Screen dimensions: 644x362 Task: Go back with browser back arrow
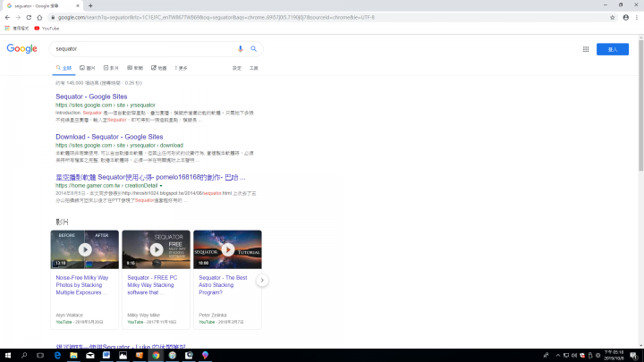click(x=7, y=17)
